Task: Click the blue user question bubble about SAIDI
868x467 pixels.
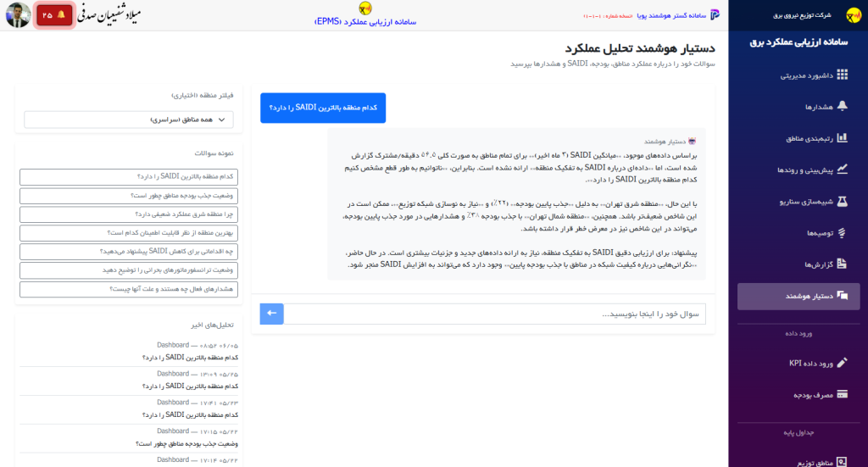Action: coord(323,108)
